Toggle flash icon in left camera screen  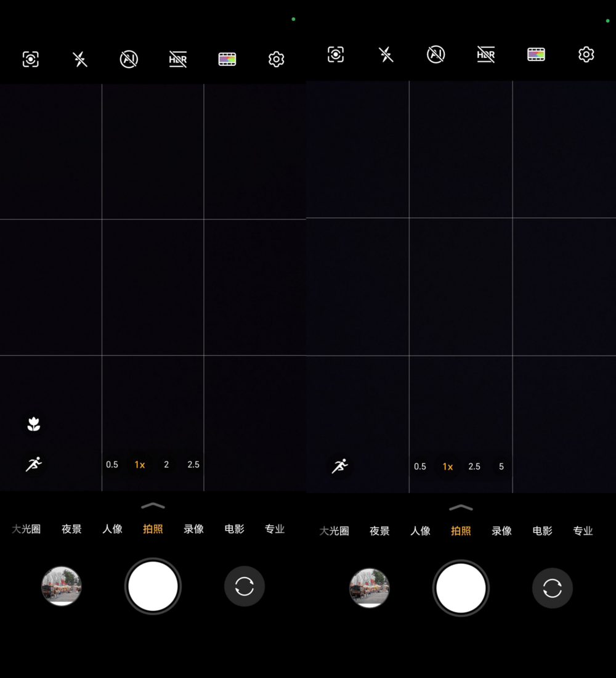(80, 59)
